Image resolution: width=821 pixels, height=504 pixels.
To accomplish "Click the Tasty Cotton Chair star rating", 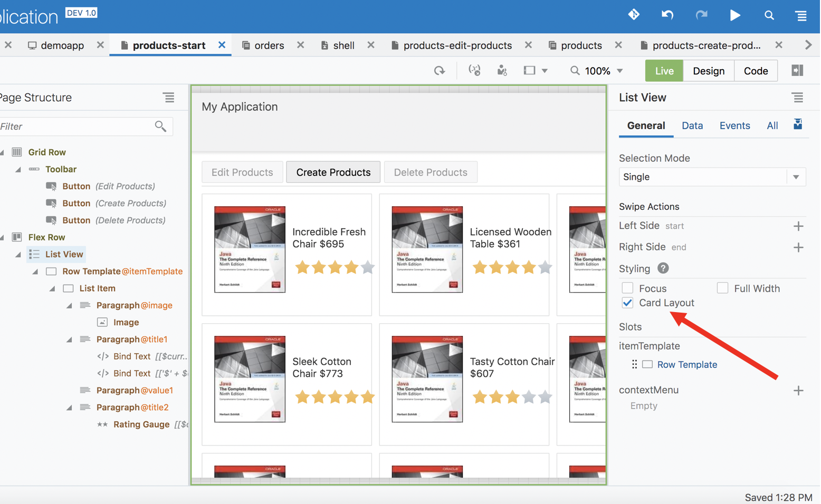I will click(512, 396).
